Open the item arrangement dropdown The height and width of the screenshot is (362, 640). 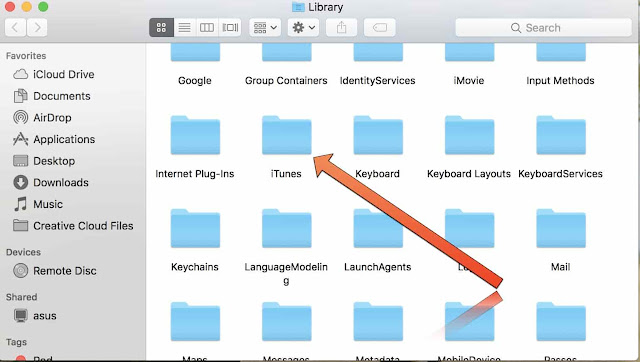pos(265,28)
